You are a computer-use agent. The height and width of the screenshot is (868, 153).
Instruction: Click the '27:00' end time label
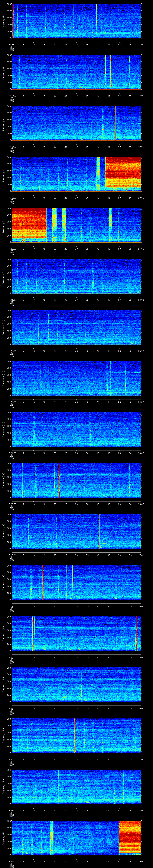(141, 555)
